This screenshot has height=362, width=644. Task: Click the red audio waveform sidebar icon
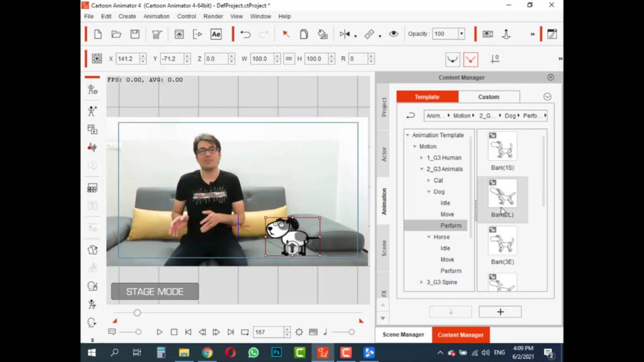pos(92,147)
